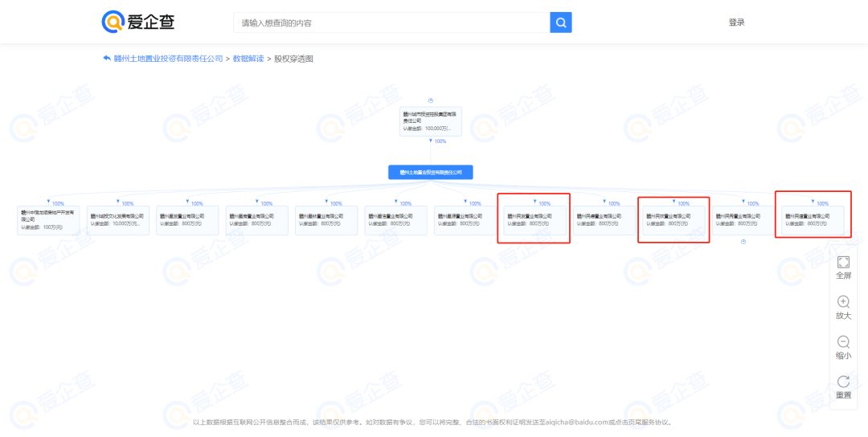Select the 赣州城市投资控股集团 parent node
Image resolution: width=868 pixels, height=437 pixels.
pyautogui.click(x=430, y=121)
